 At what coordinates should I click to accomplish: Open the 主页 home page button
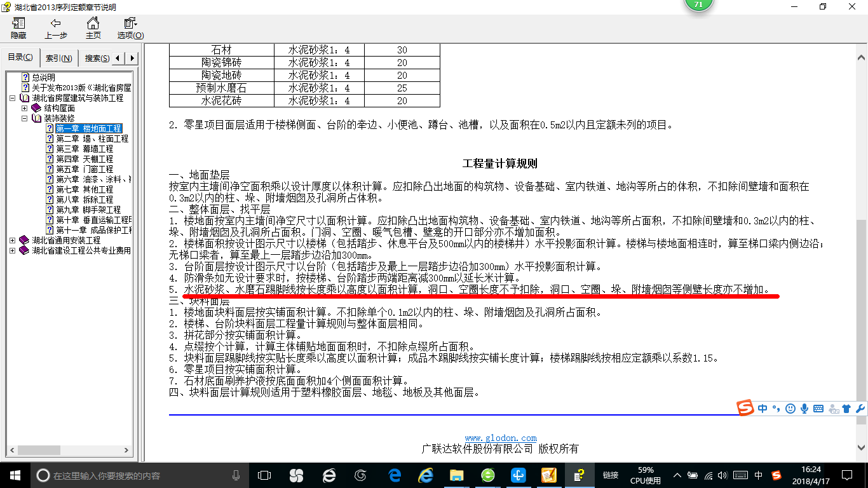(93, 29)
